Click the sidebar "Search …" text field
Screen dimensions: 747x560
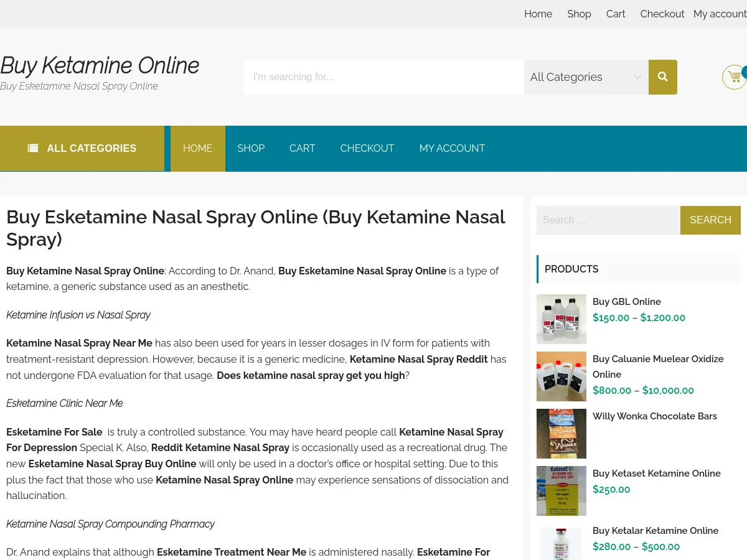click(608, 220)
